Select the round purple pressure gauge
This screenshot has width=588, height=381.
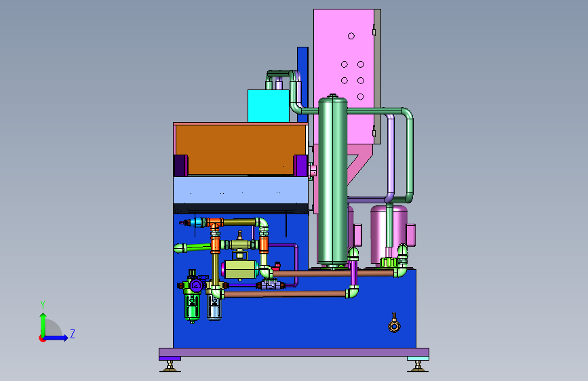tap(196, 286)
